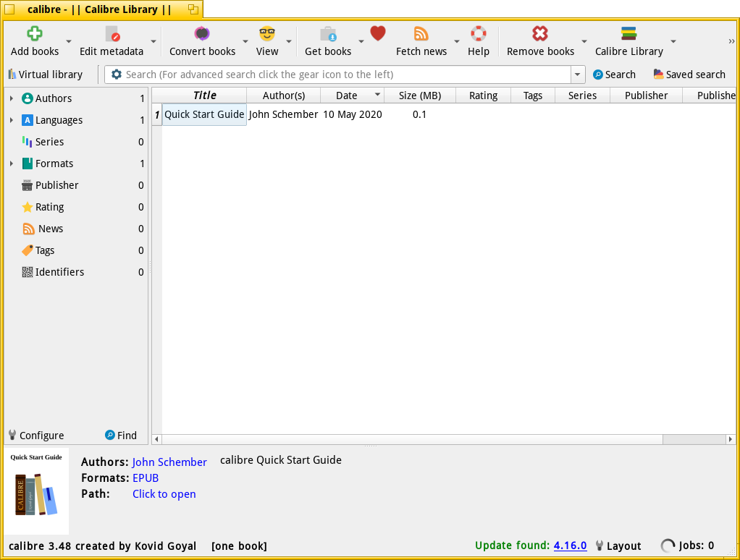
Task: Select Formats category item
Action: pos(54,163)
